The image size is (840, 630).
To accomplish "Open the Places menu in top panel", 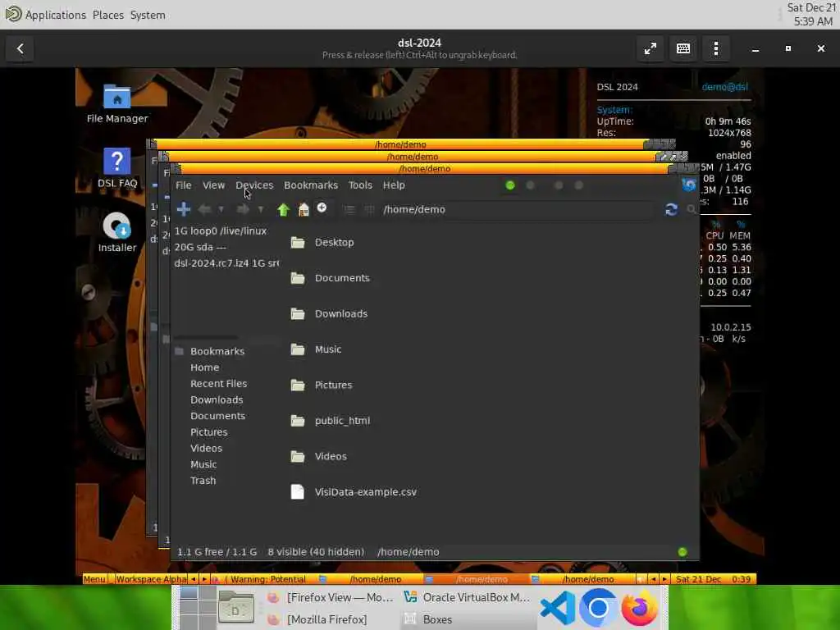I will tap(108, 15).
